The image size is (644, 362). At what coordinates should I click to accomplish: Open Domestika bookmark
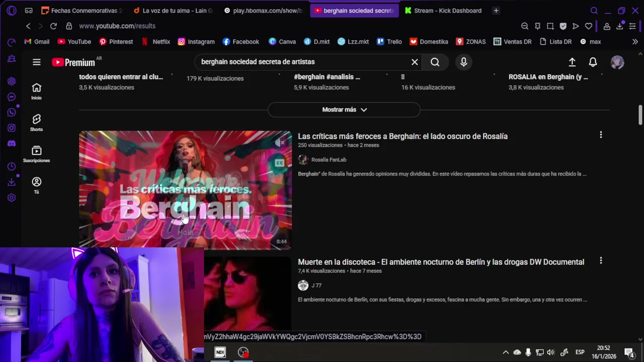point(429,42)
